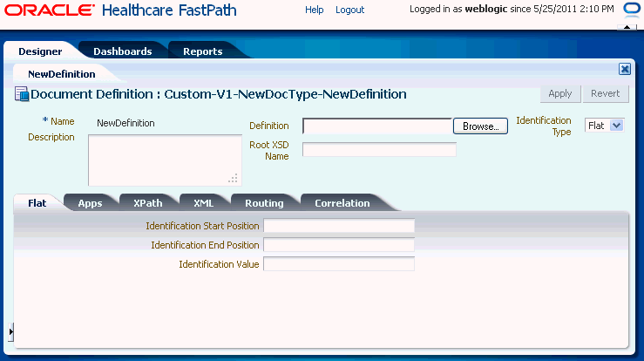The height and width of the screenshot is (361, 644).
Task: Switch to the XPath tab
Action: (148, 203)
